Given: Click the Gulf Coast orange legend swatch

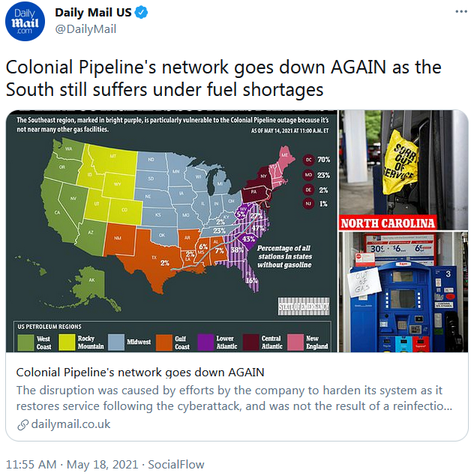Looking at the screenshot, I should [164, 343].
